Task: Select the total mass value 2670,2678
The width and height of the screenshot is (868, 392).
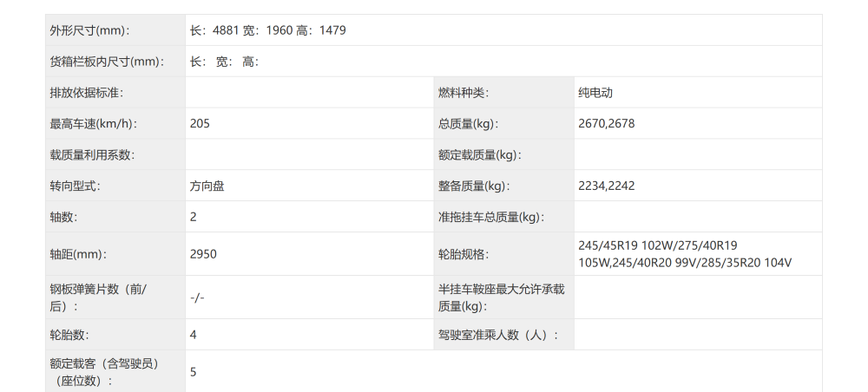Action: click(606, 124)
